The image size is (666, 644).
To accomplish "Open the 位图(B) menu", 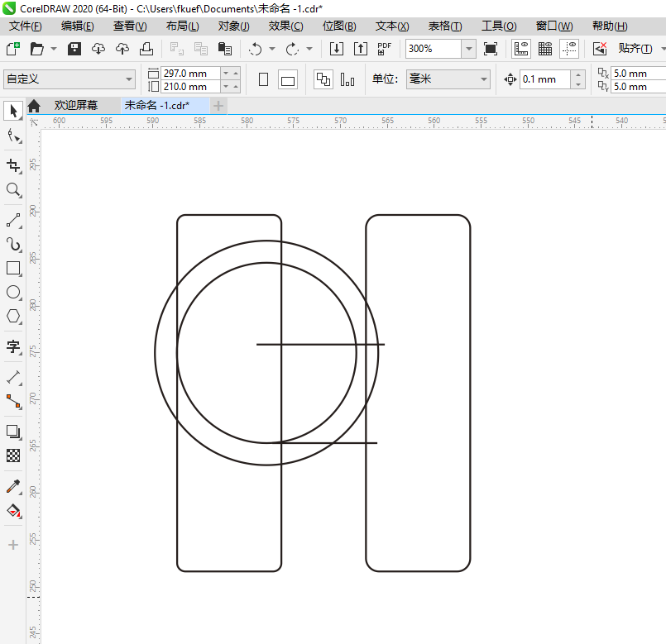I will click(x=339, y=26).
